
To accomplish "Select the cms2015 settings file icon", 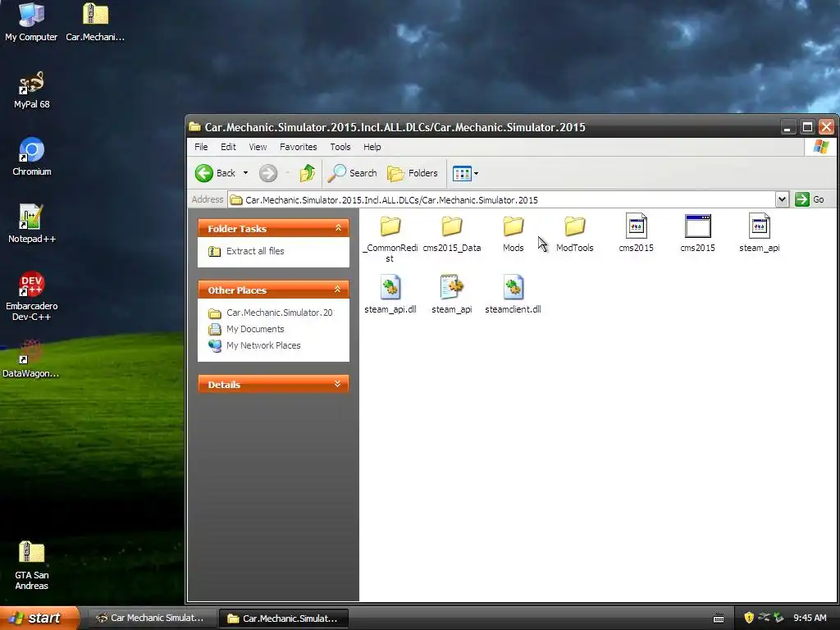I will (x=636, y=233).
